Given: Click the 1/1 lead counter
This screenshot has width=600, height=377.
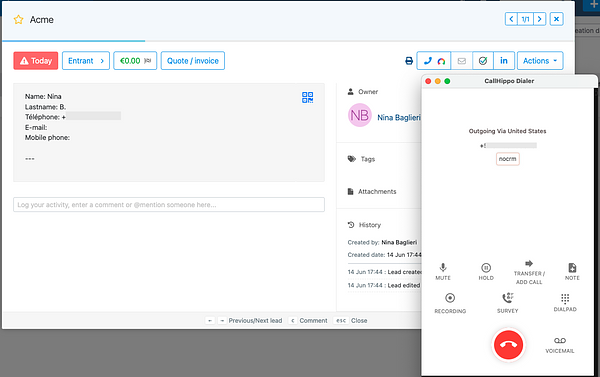Looking at the screenshot, I should 525,19.
